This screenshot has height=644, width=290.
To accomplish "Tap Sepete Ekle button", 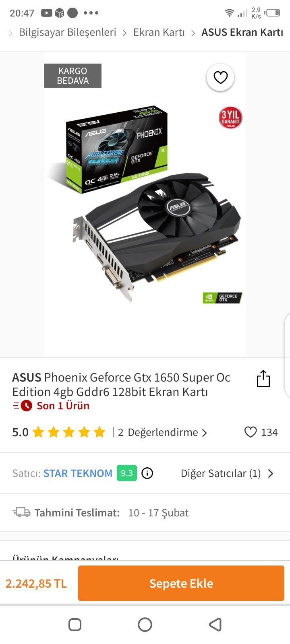I will 181,583.
